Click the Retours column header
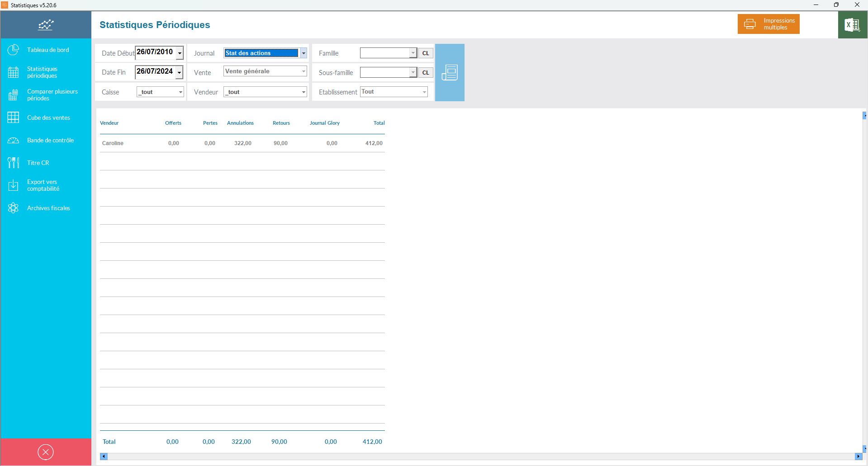This screenshot has width=868, height=466. click(281, 123)
